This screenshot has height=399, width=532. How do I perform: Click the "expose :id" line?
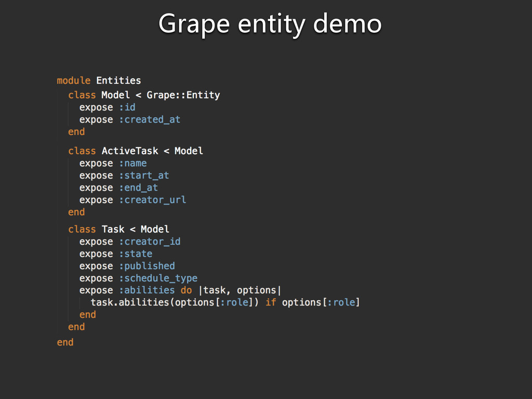[x=107, y=107]
